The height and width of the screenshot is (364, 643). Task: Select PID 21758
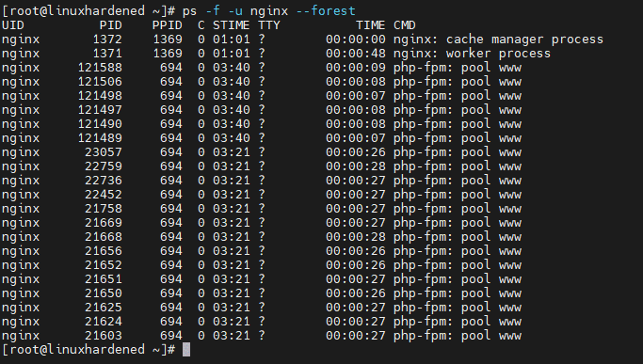(x=104, y=209)
